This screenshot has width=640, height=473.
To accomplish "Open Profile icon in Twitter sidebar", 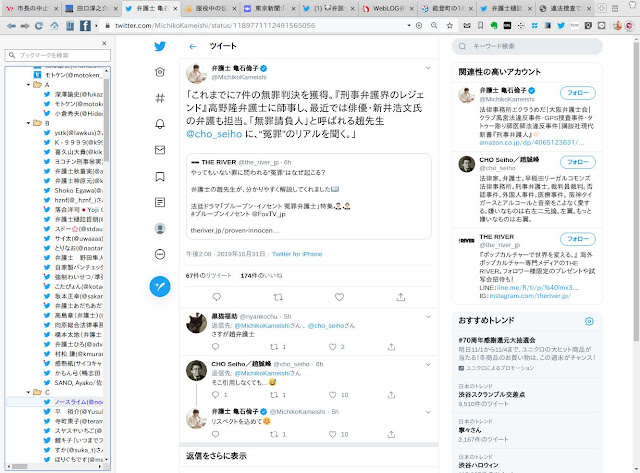I will [x=160, y=228].
